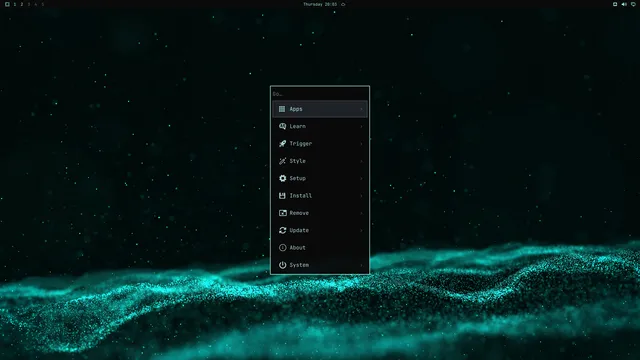Open the Update menu entry
Viewport: 640px width, 360px height.
click(320, 231)
